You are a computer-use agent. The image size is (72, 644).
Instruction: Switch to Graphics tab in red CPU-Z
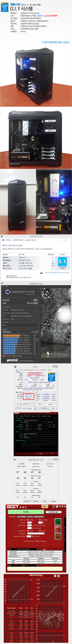(x=44, y=416)
